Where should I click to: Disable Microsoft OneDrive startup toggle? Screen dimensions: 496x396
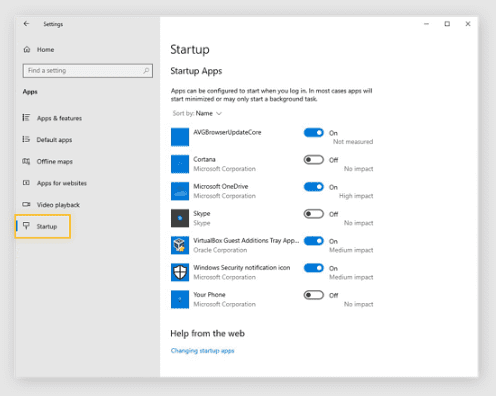point(314,187)
